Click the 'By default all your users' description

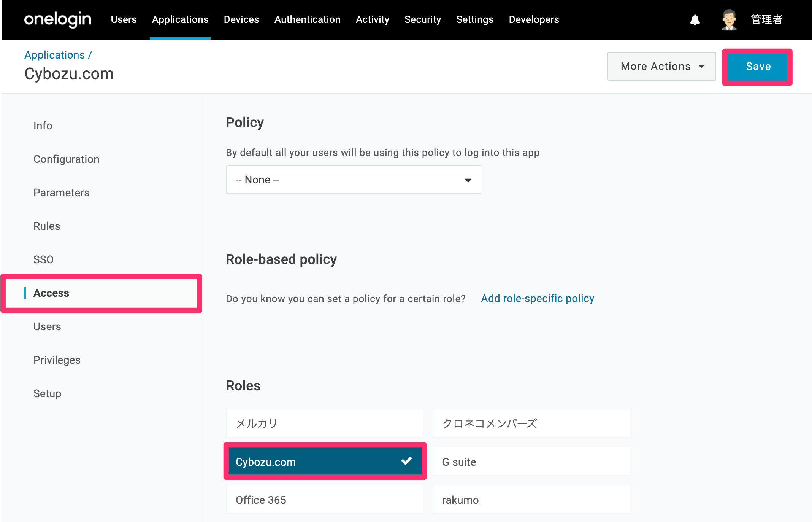[x=383, y=153]
